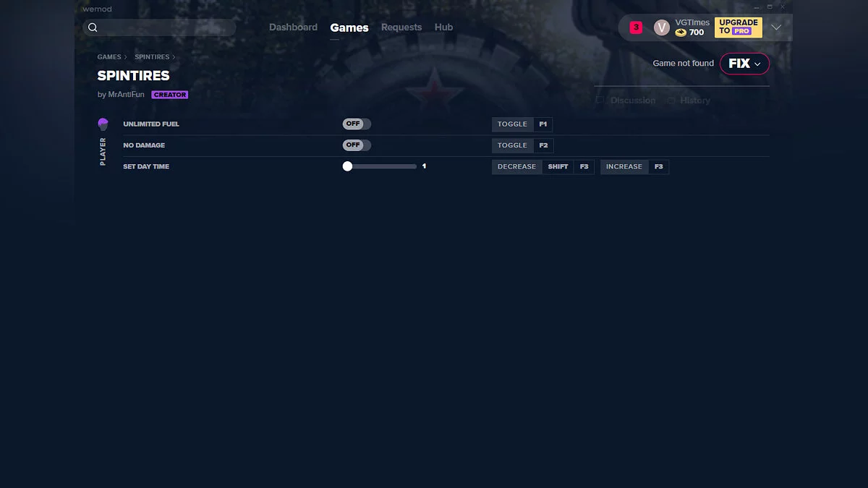Screen dimensions: 868x488
Task: Open the GAMES breadcrumb link
Action: coord(109,56)
